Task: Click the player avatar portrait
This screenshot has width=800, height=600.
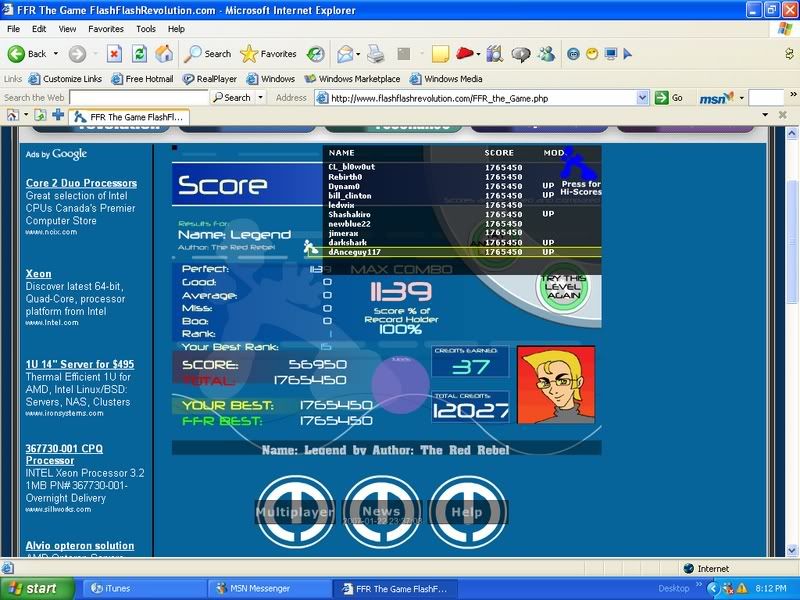Action: (x=556, y=384)
